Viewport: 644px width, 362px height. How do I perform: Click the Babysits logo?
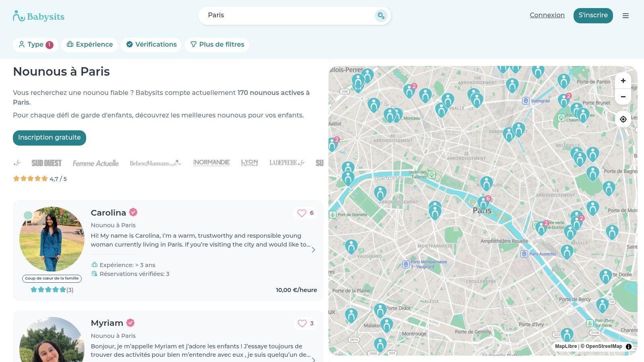click(39, 16)
